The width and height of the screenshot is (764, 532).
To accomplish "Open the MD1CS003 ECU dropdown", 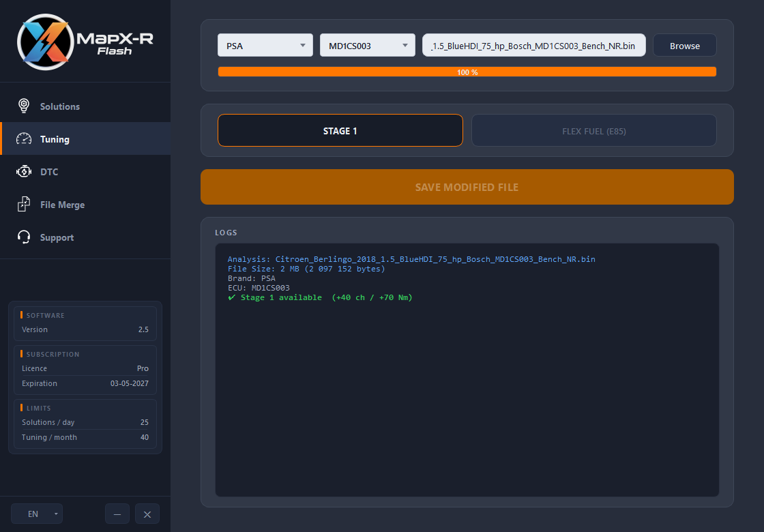I will (368, 45).
